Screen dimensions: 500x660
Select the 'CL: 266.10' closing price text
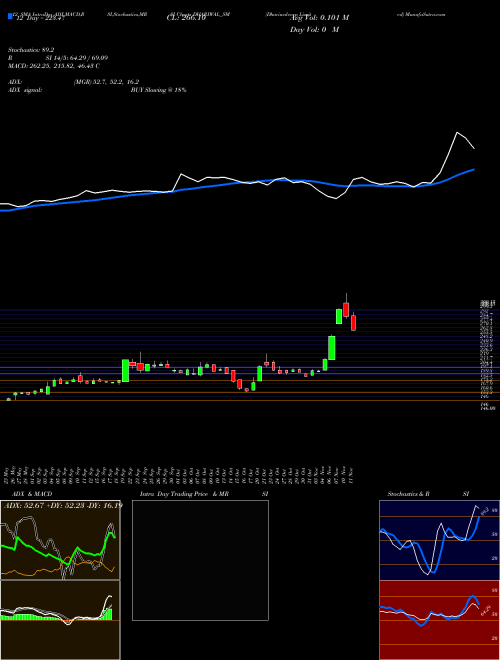[x=188, y=18]
